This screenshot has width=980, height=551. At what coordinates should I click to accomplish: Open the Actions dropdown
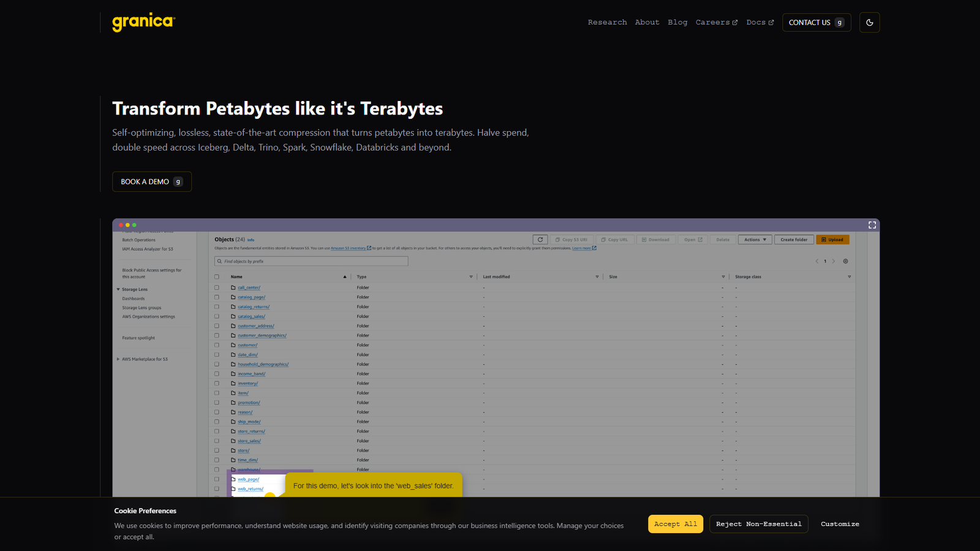pos(755,240)
